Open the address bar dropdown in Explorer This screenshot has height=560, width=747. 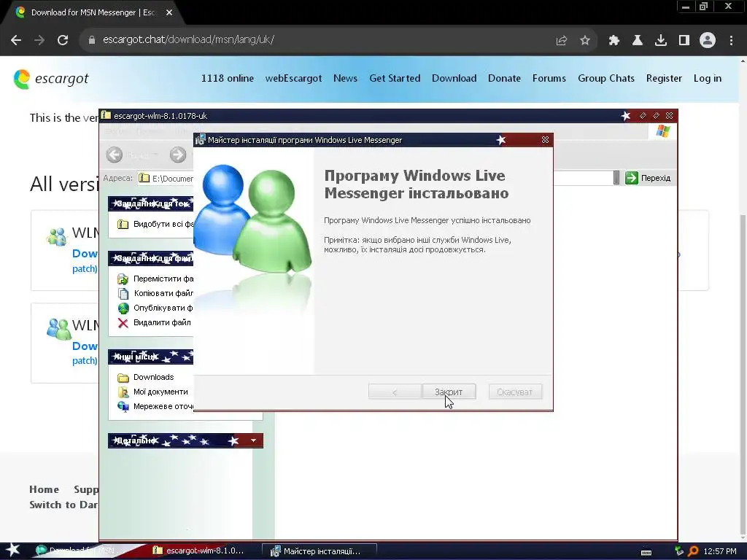point(616,178)
